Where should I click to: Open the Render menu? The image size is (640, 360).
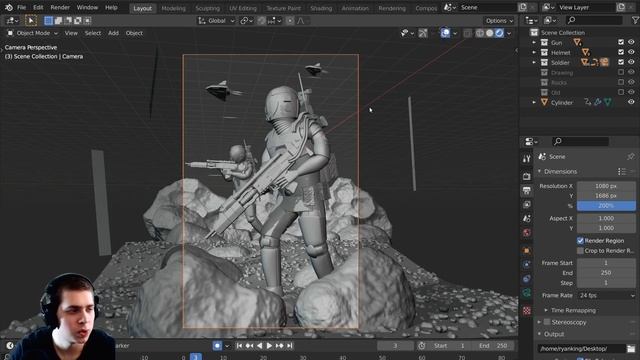pos(60,7)
